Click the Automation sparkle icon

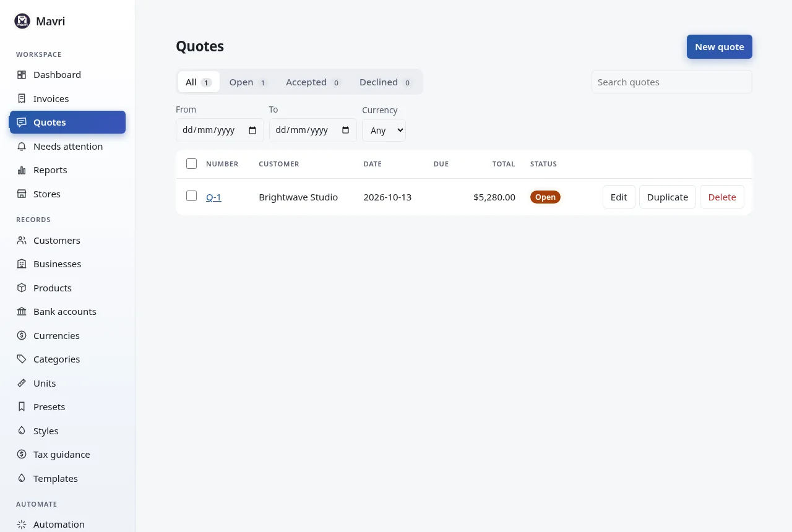click(22, 525)
